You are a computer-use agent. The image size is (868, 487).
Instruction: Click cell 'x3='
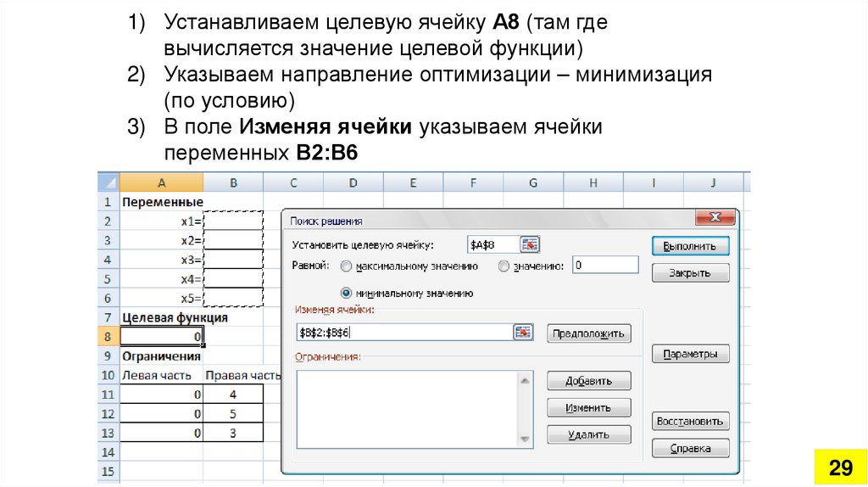pyautogui.click(x=161, y=260)
